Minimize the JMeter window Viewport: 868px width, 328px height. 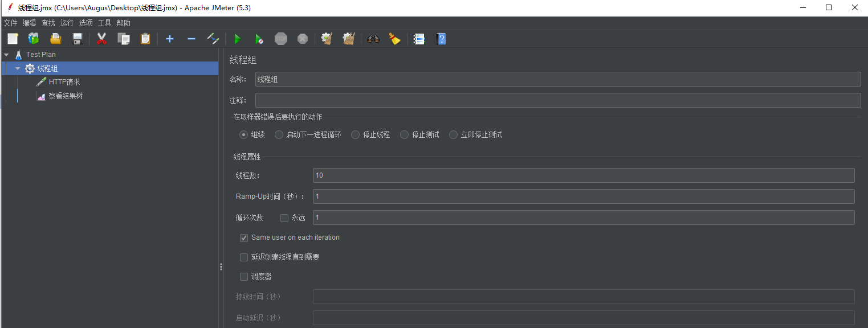click(802, 7)
